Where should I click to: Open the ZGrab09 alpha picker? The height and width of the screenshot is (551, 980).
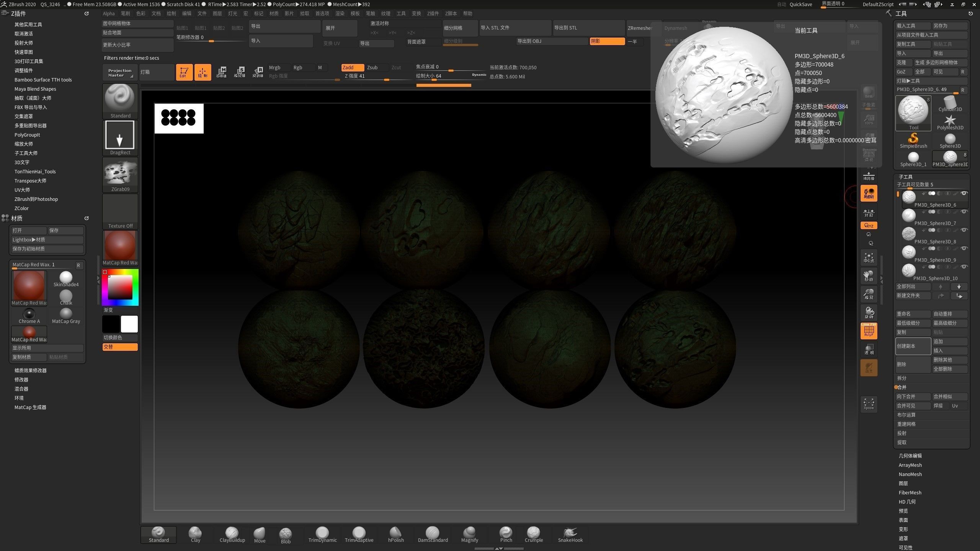click(120, 175)
